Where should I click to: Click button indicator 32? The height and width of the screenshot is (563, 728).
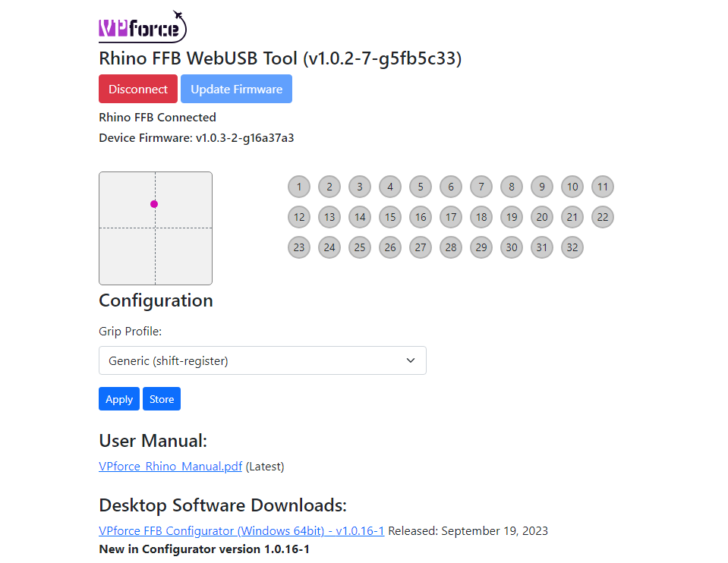572,247
